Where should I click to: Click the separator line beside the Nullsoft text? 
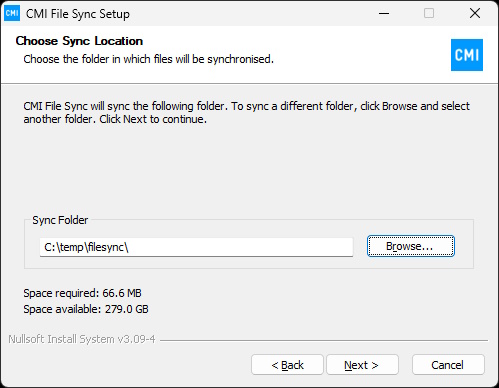tap(324, 340)
